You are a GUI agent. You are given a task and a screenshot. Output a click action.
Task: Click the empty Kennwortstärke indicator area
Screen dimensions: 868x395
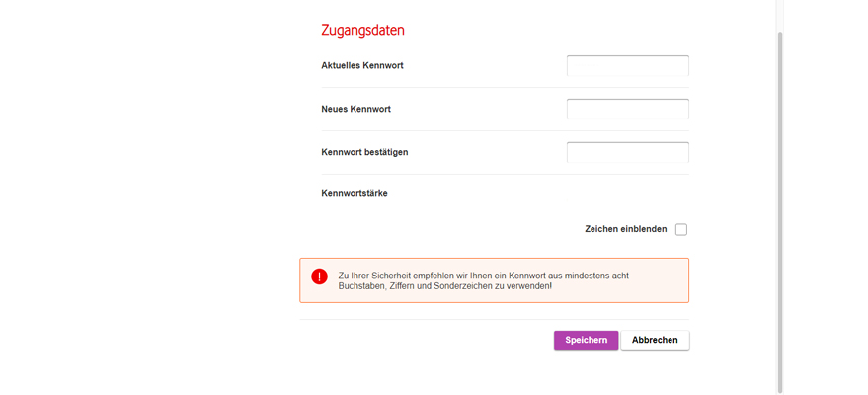(x=627, y=194)
